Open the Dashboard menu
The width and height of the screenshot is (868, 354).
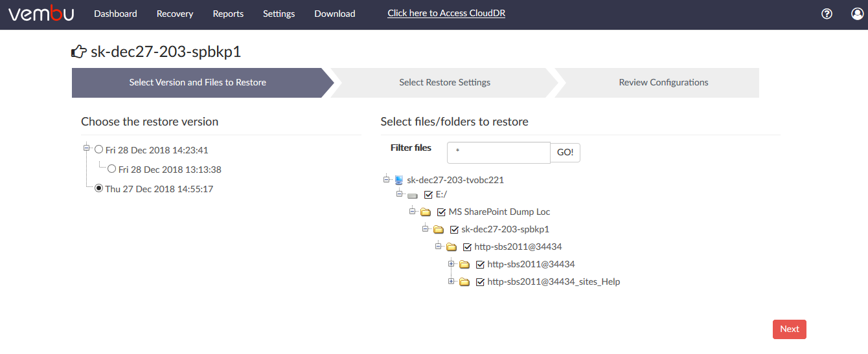click(115, 14)
